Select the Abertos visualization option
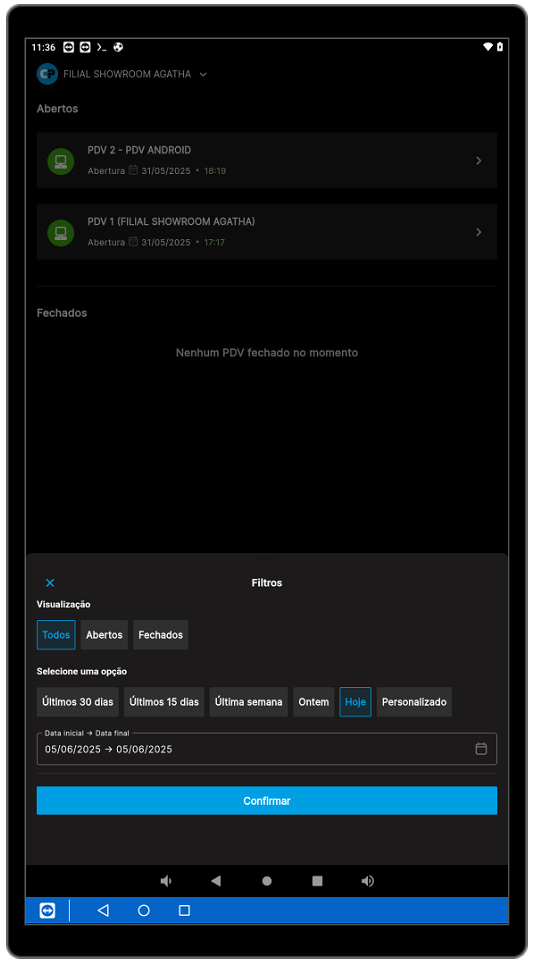This screenshot has width=533, height=965. 104,635
